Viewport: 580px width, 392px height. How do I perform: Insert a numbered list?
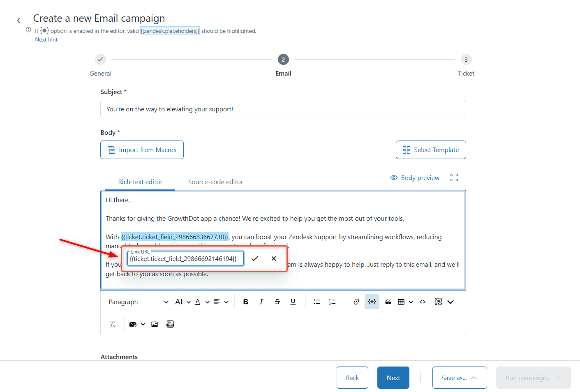332,302
